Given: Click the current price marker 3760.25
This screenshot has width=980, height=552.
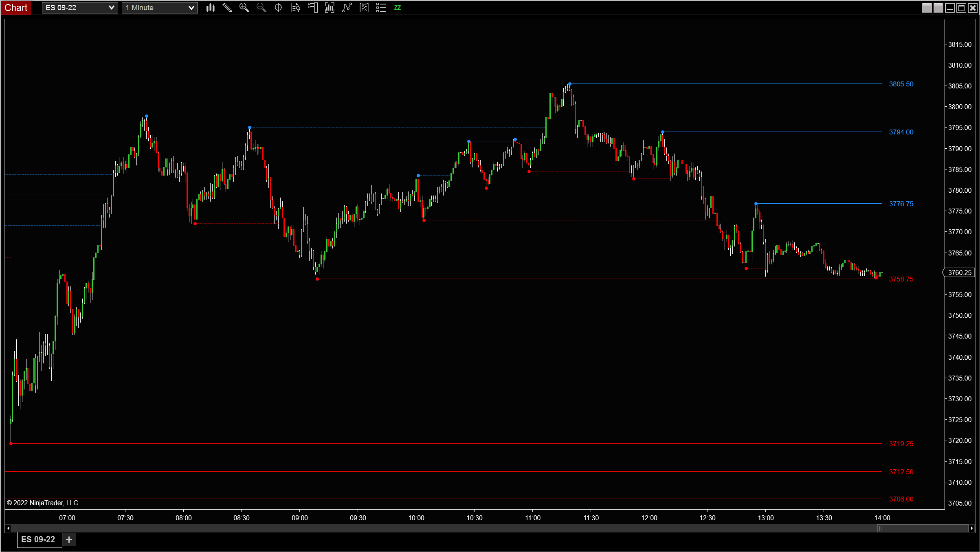Looking at the screenshot, I should [959, 273].
